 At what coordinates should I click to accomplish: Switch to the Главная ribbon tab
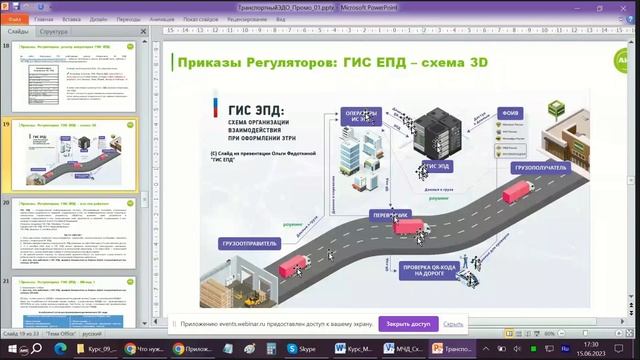(44, 19)
